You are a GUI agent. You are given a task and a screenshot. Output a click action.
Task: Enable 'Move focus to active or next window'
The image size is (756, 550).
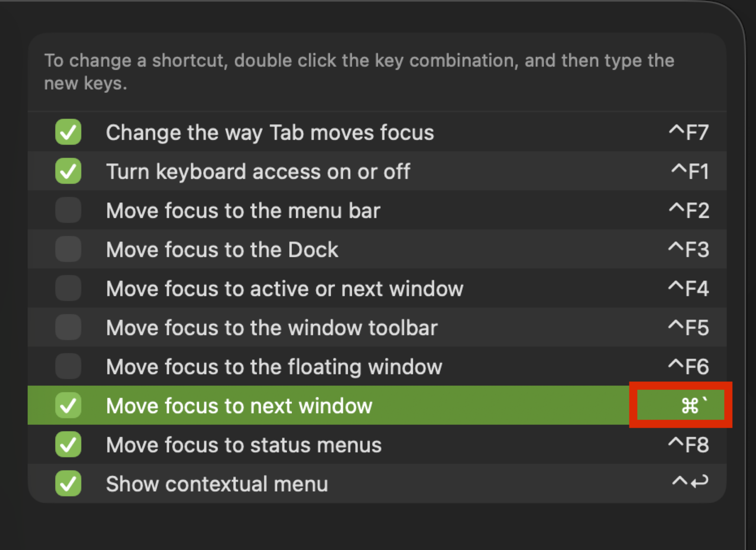point(68,288)
